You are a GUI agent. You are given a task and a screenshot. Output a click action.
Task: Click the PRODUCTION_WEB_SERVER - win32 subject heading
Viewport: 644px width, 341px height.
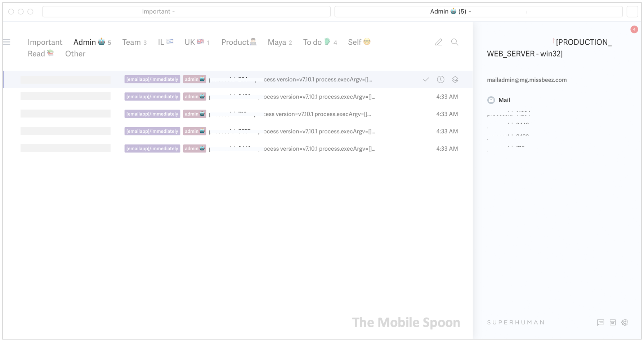pyautogui.click(x=549, y=48)
